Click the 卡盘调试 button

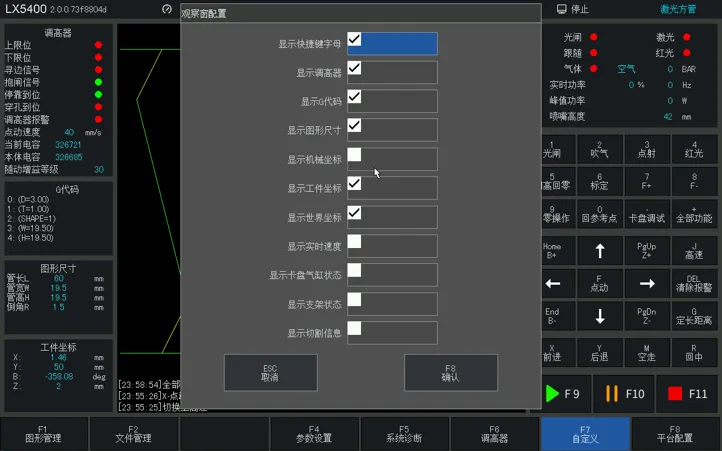pyautogui.click(x=647, y=214)
